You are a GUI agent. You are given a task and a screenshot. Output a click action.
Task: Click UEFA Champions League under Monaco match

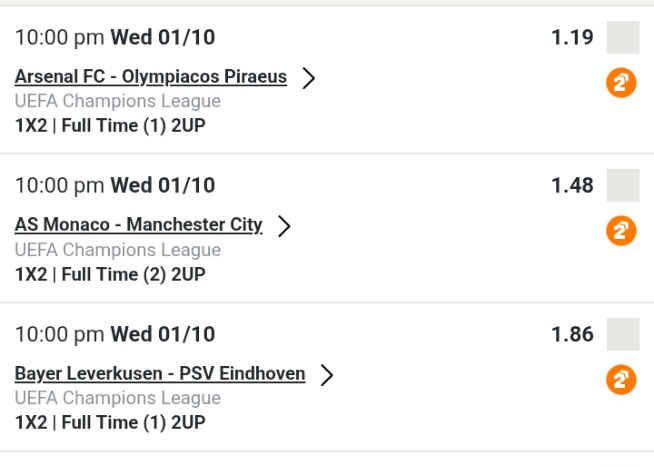pos(118,250)
